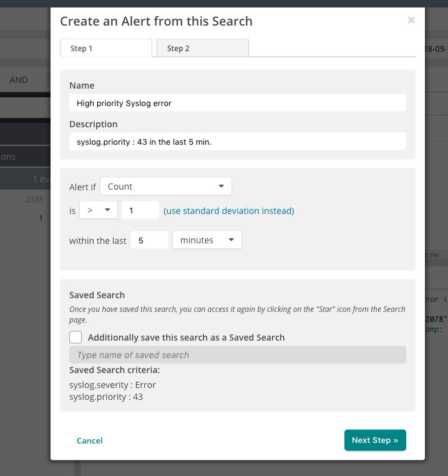Image resolution: width=448 pixels, height=476 pixels.
Task: Click the Saved Search section heading
Action: (97, 295)
